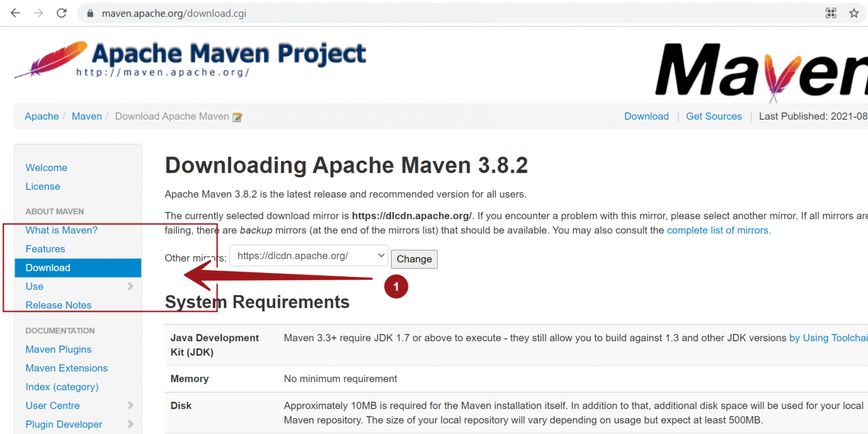Open the complete list of mirrors

[718, 230]
